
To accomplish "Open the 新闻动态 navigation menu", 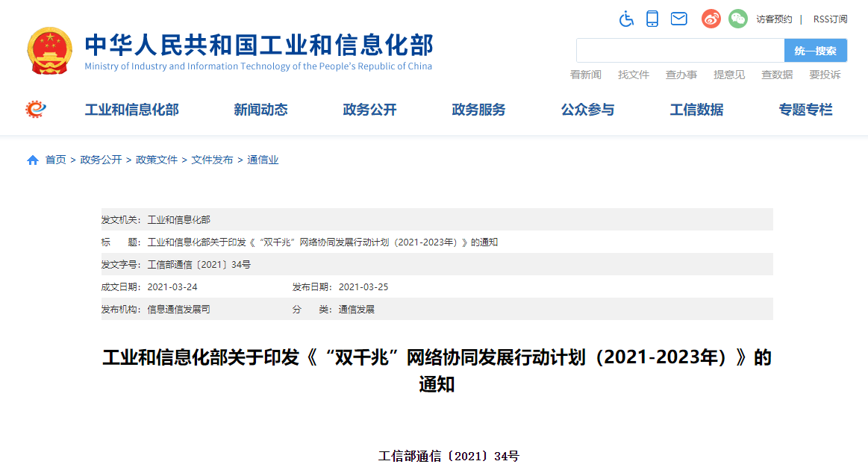I will 260,110.
